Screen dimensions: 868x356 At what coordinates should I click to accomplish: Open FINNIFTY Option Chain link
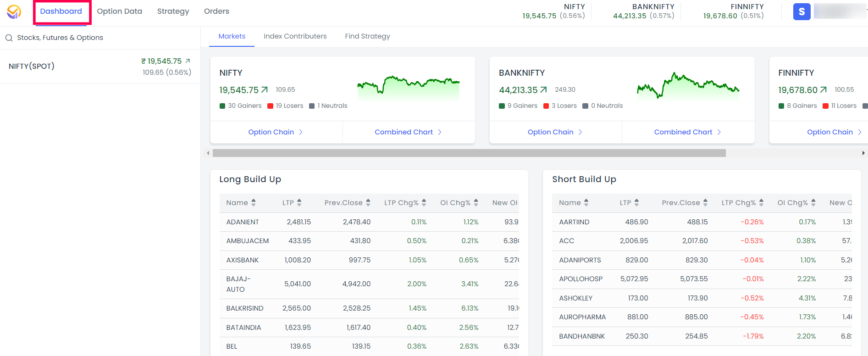(x=830, y=132)
